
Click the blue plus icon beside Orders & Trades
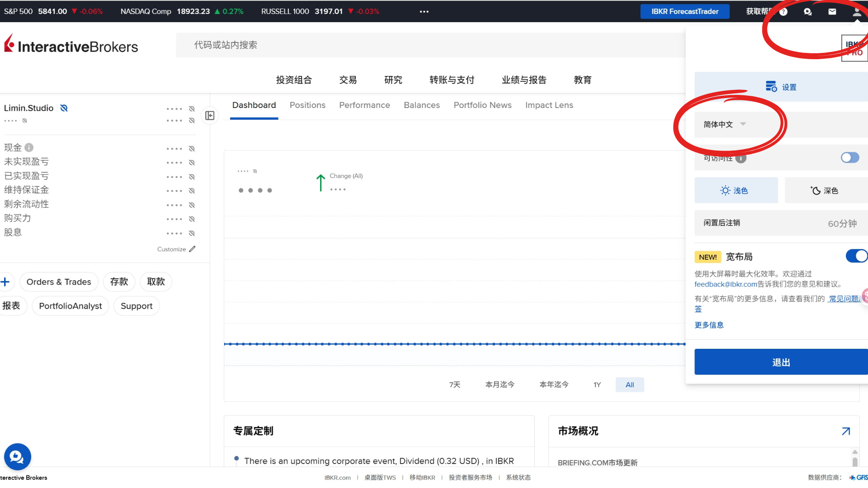5,282
